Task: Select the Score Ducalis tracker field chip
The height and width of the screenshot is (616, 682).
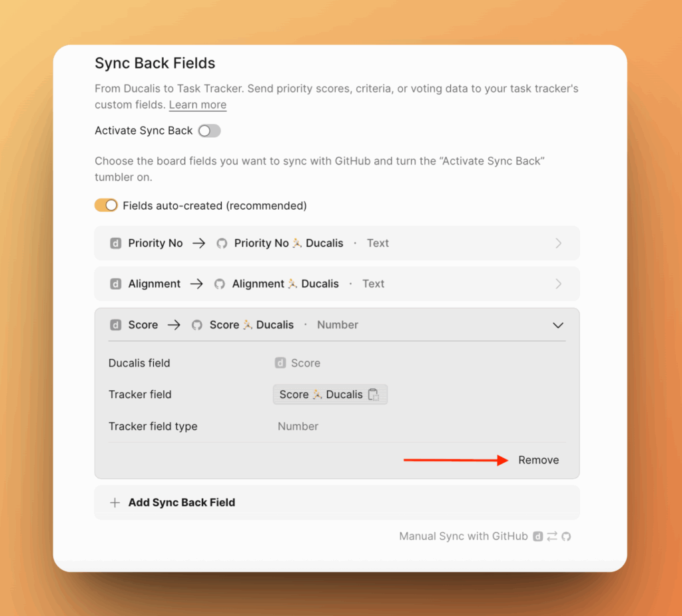Action: tap(321, 395)
